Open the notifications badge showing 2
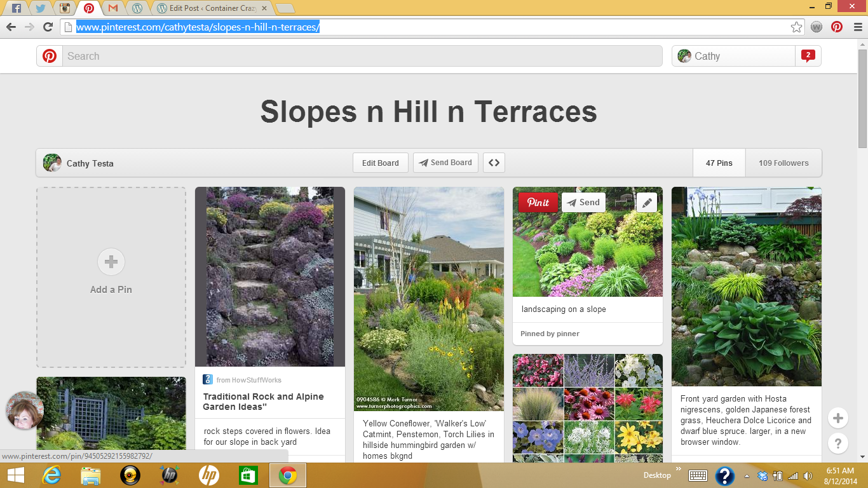Image resolution: width=868 pixels, height=488 pixels. coord(808,56)
